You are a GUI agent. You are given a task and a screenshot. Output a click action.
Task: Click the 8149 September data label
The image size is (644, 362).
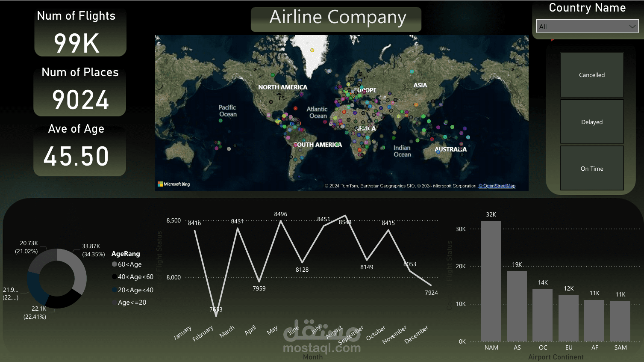pyautogui.click(x=367, y=267)
